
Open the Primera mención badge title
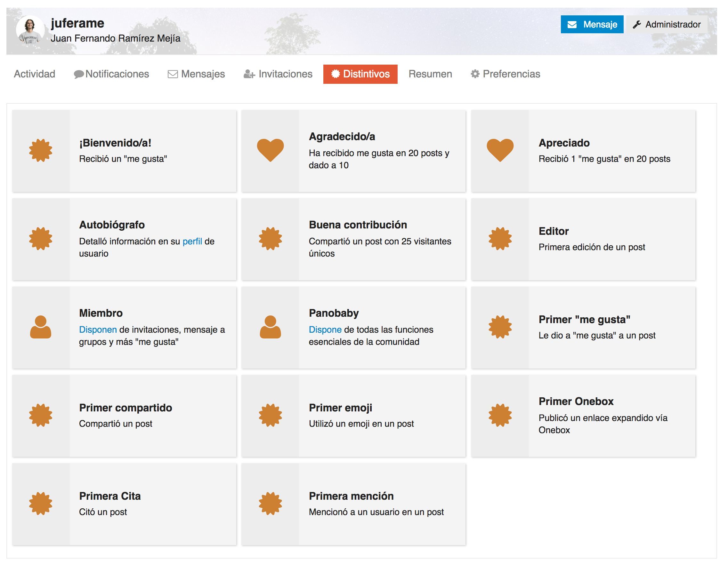coord(351,496)
